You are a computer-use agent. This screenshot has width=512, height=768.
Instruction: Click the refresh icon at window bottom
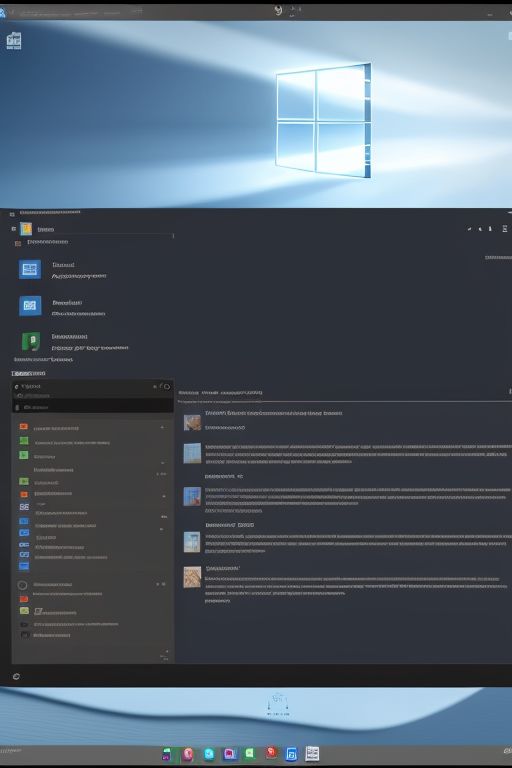pos(16,676)
